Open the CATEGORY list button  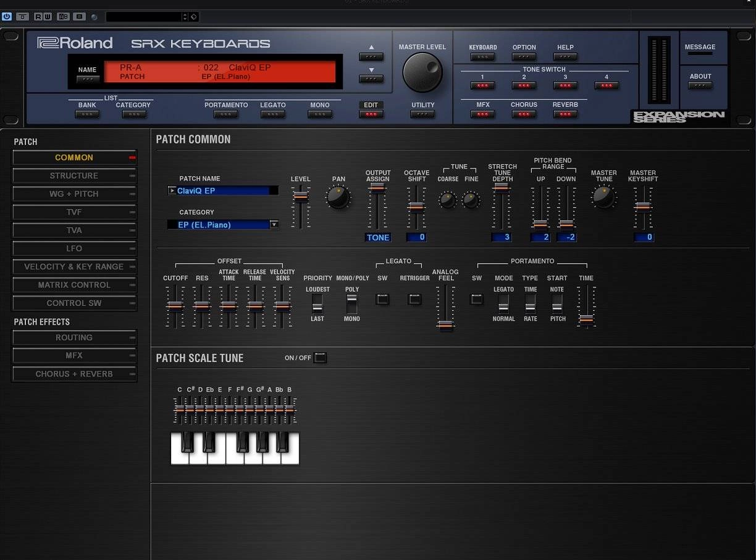click(133, 114)
